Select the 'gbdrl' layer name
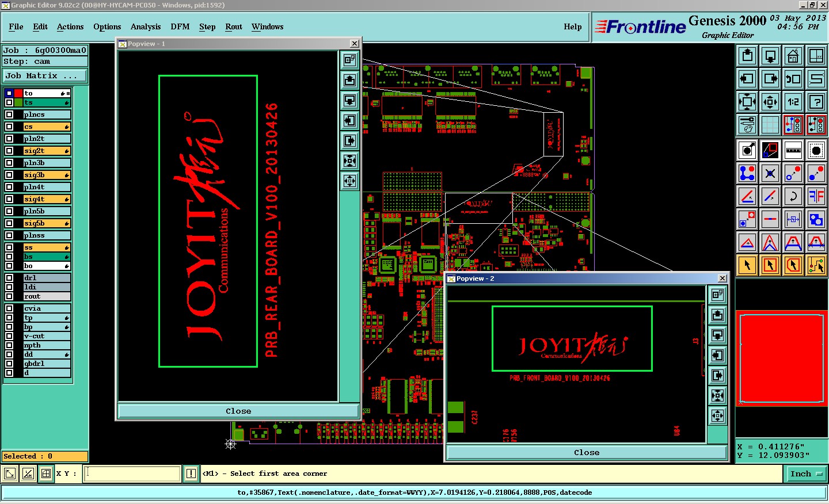The height and width of the screenshot is (504, 829). point(47,364)
